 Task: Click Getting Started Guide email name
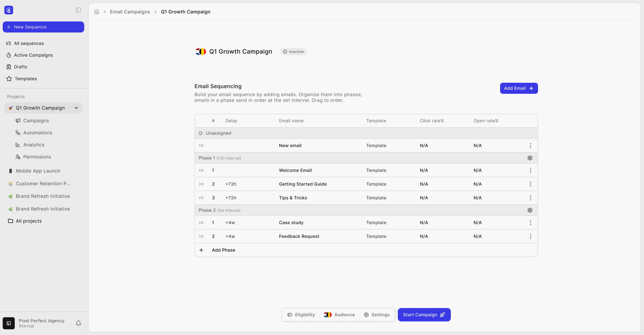[x=303, y=184]
